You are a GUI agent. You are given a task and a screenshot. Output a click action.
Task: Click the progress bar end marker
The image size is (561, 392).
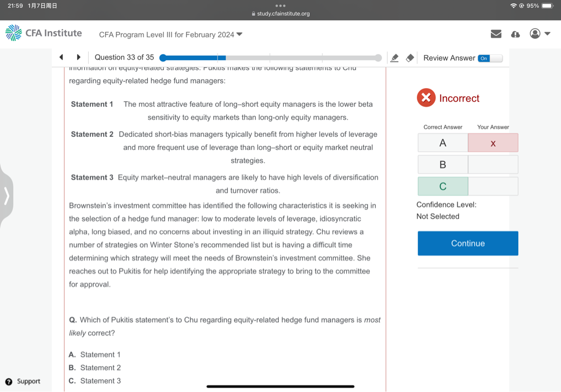(378, 58)
